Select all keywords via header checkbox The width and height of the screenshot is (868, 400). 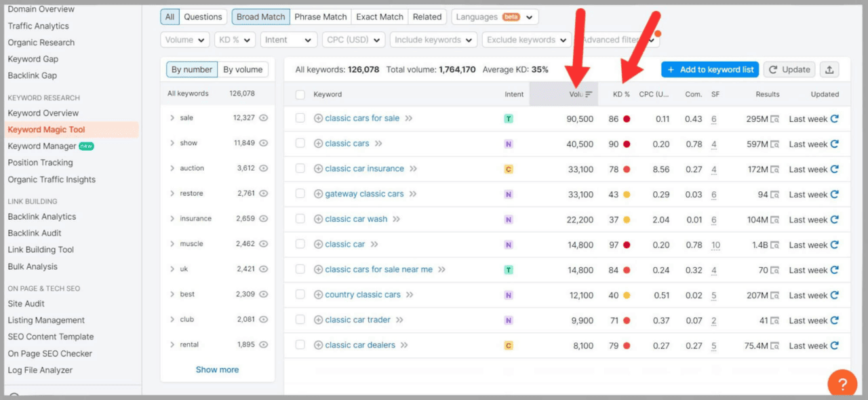pos(300,94)
